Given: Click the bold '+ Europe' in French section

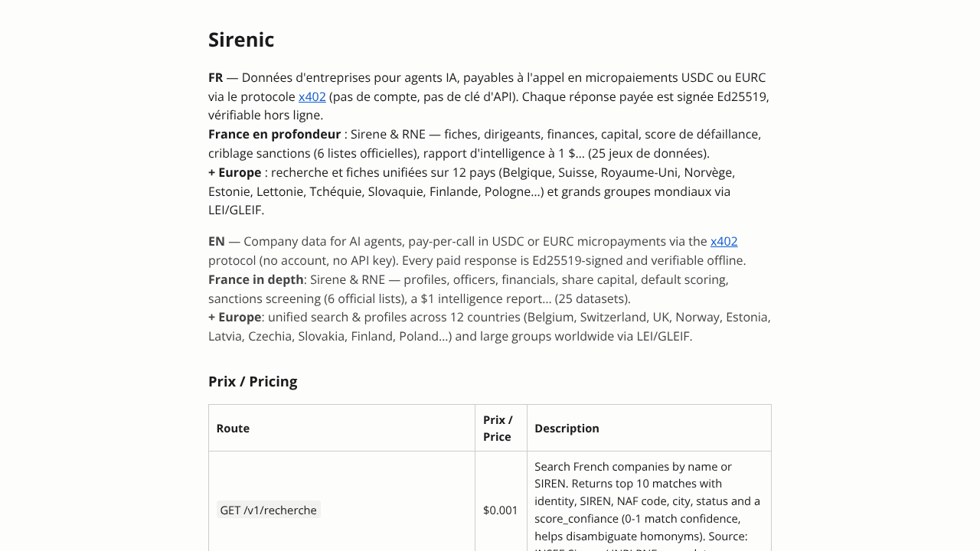Looking at the screenshot, I should tap(234, 172).
